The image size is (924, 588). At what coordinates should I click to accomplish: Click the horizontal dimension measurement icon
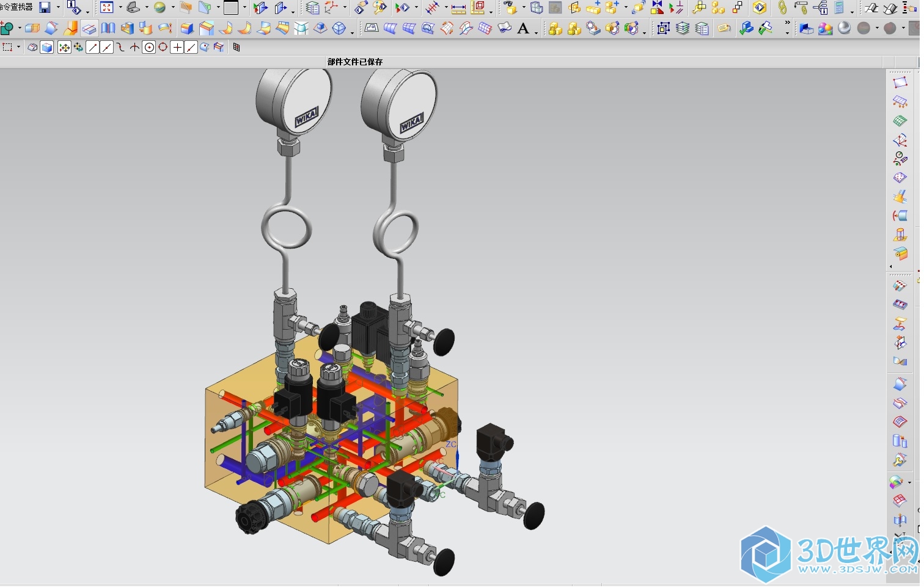point(458,8)
